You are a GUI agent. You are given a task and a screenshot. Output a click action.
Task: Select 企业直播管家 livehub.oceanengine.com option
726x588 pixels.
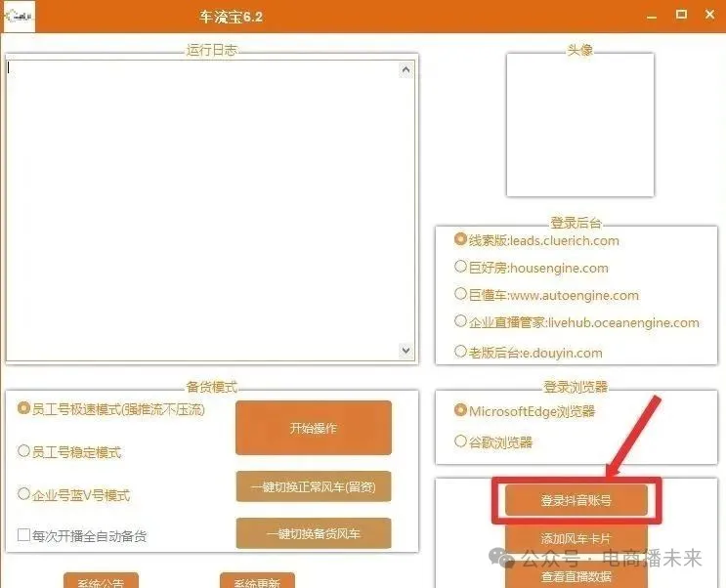coord(461,321)
